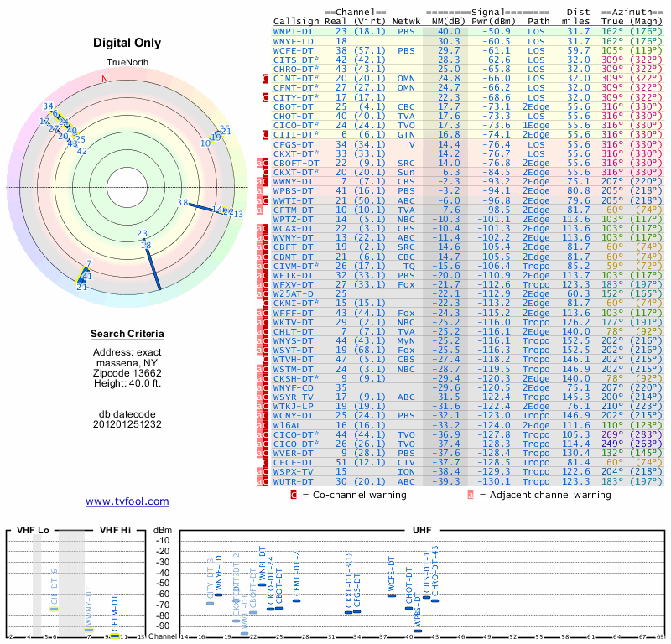Click the red N north marker on radar
671x644 pixels.
coord(105,80)
